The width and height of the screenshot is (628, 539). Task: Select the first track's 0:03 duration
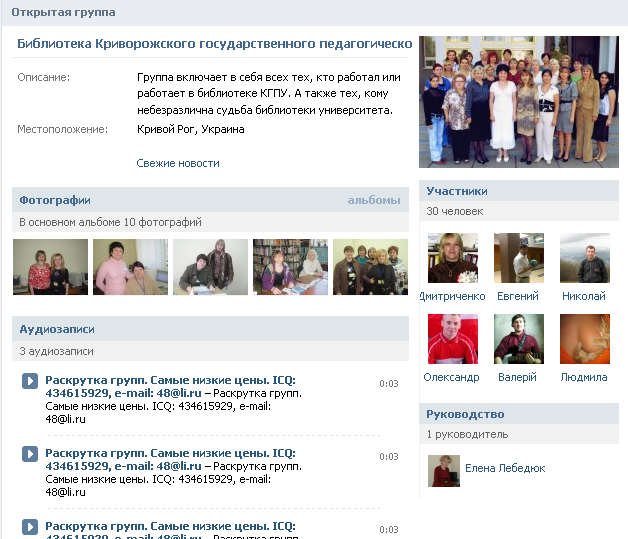coord(389,384)
